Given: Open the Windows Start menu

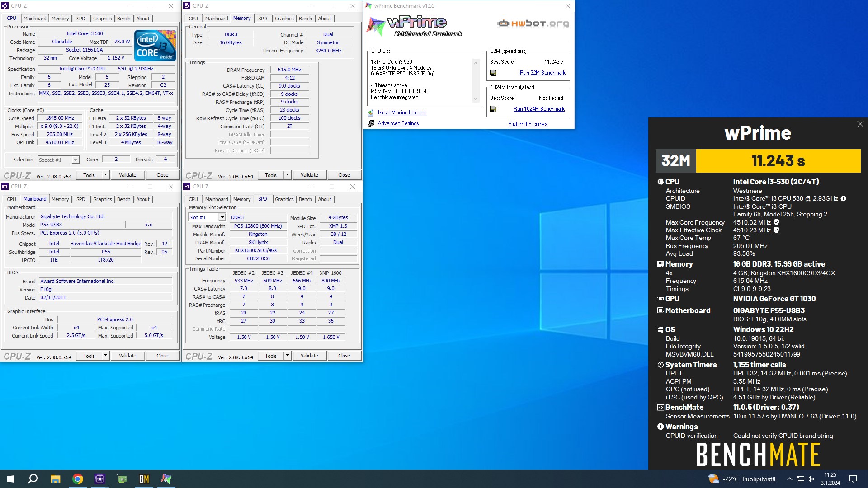Looking at the screenshot, I should click(11, 479).
